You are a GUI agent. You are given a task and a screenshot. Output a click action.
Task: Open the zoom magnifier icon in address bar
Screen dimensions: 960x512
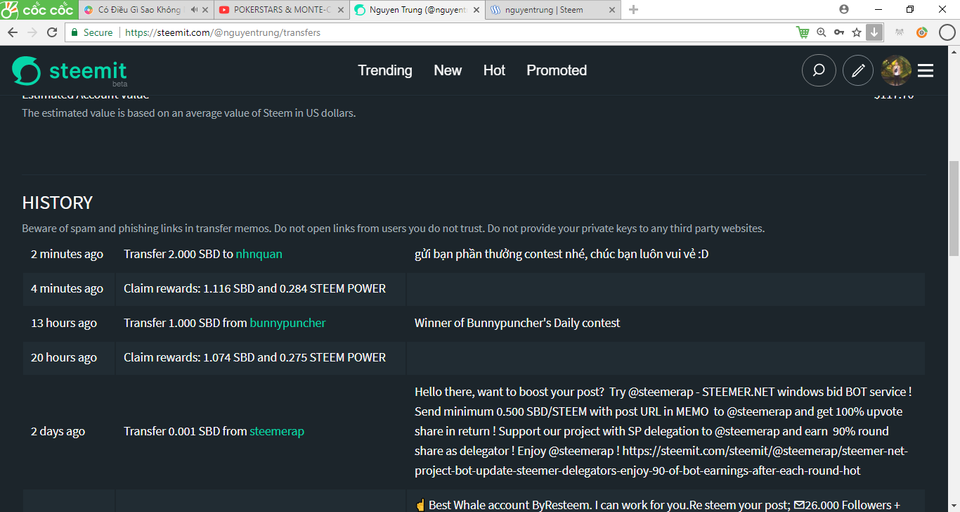[x=821, y=32]
